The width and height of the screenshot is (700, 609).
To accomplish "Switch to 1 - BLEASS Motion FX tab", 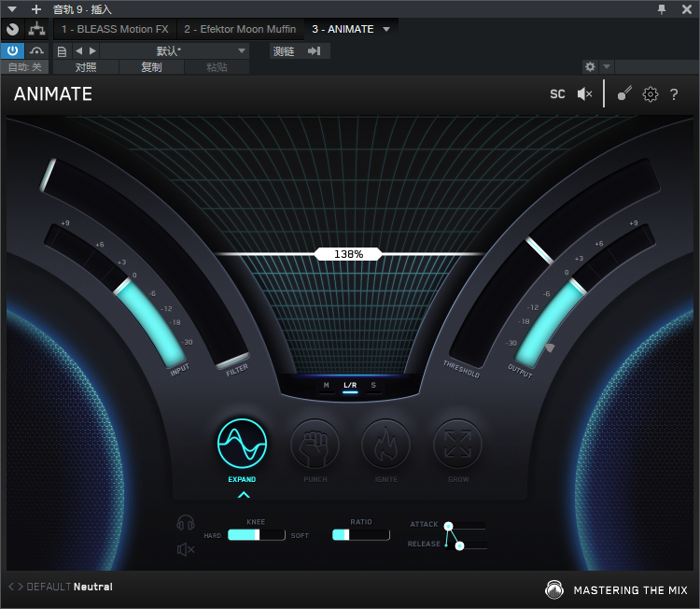I will [x=114, y=30].
